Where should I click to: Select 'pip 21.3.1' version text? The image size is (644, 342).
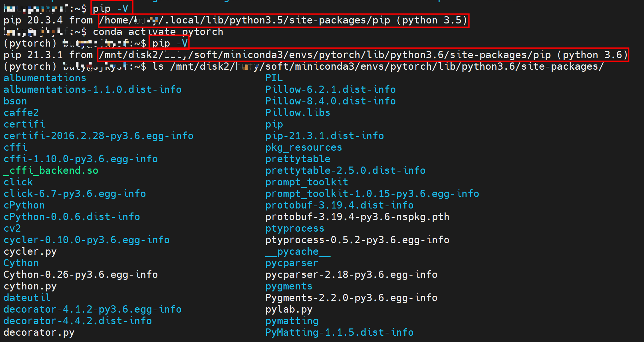click(33, 55)
